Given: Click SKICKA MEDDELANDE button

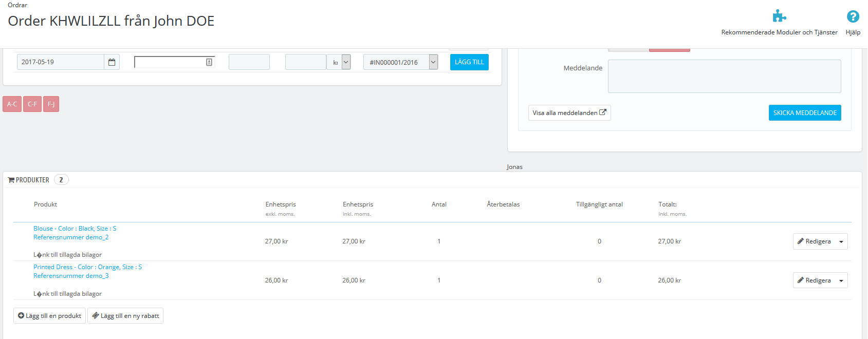Looking at the screenshot, I should coord(805,113).
